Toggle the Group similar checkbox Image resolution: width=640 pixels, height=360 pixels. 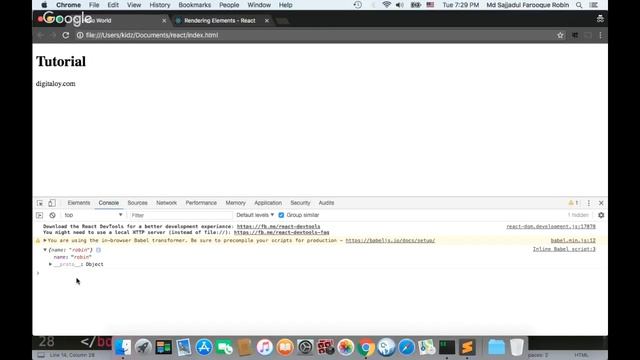click(281, 215)
